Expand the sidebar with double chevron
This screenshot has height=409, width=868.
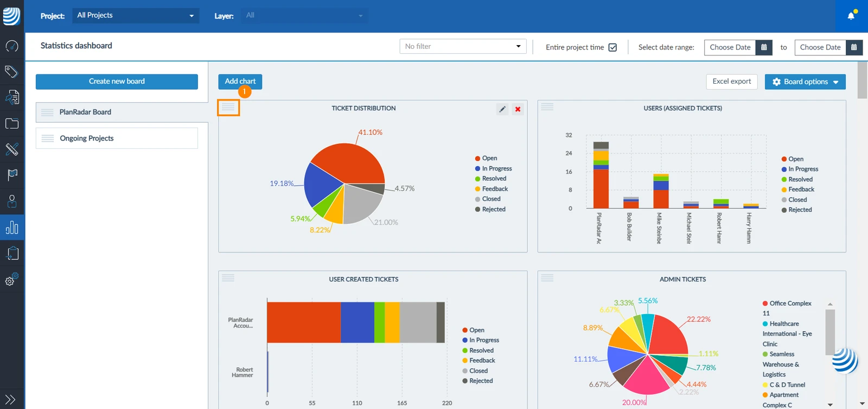[10, 400]
